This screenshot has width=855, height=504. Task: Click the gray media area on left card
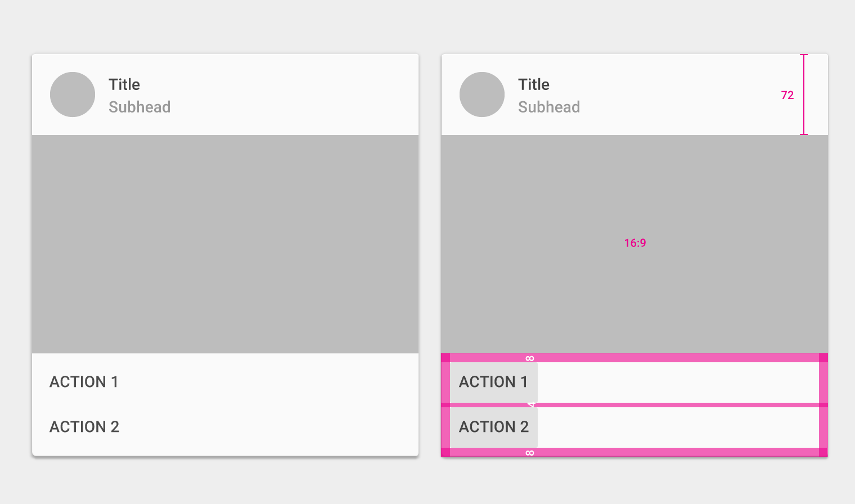coord(225,244)
